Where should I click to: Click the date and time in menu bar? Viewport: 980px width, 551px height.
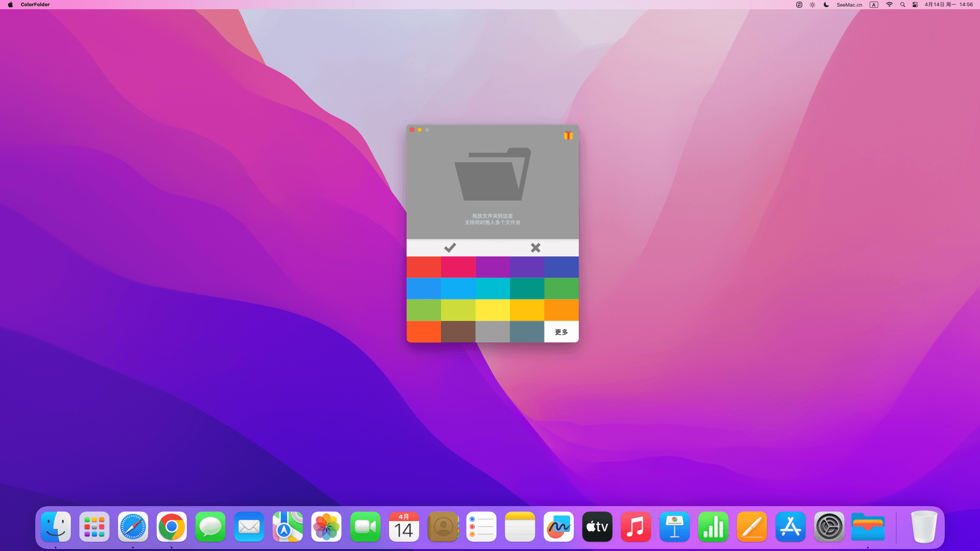pyautogui.click(x=948, y=5)
